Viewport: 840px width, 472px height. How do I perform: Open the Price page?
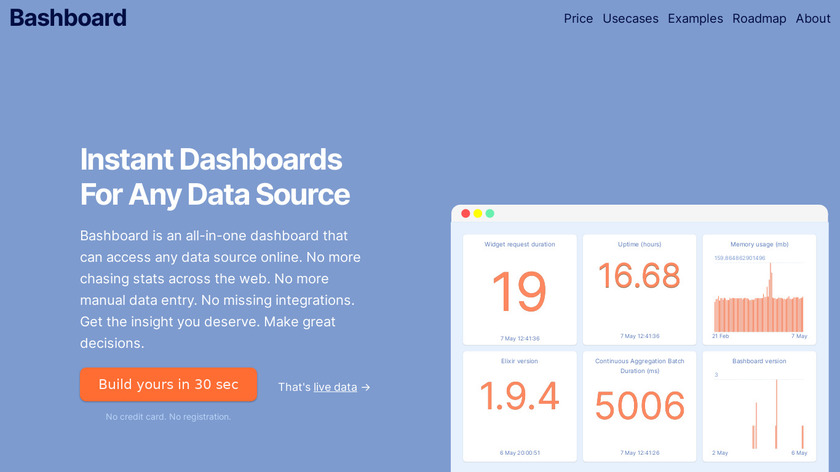[x=578, y=18]
